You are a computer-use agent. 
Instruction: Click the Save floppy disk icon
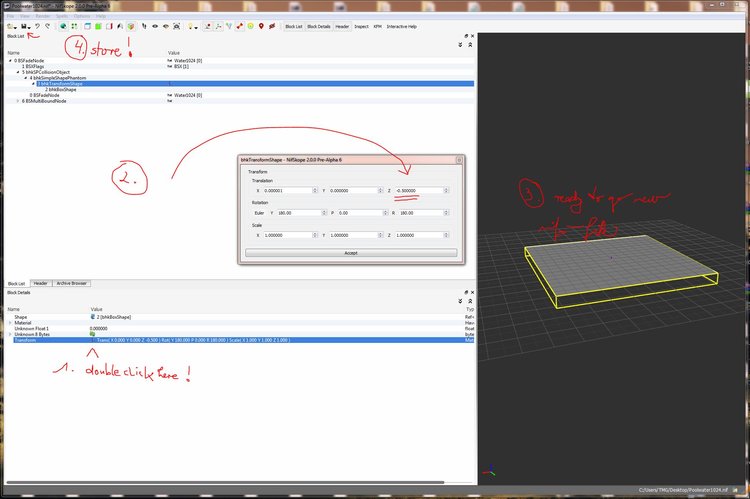[x=23, y=26]
